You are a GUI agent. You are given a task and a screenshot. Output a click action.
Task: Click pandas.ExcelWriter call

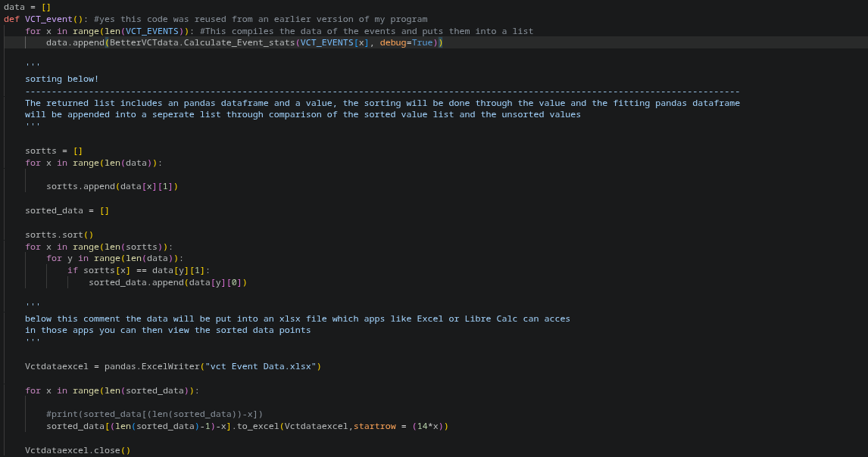point(151,366)
